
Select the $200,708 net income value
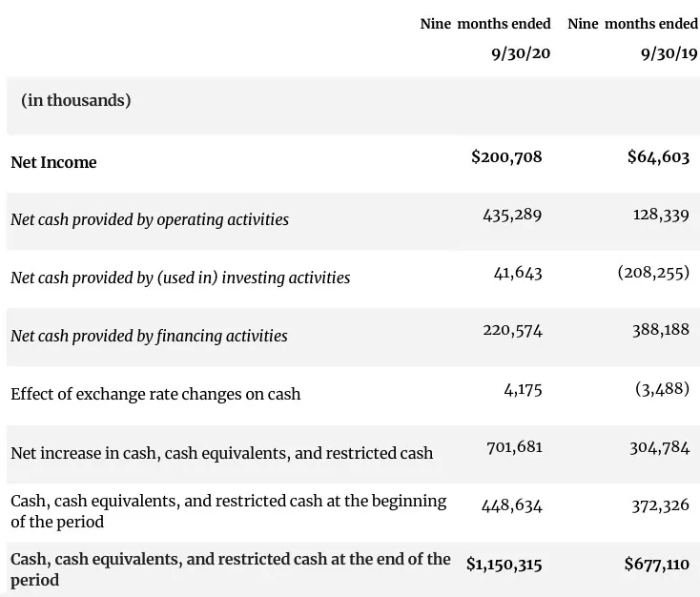(506, 156)
